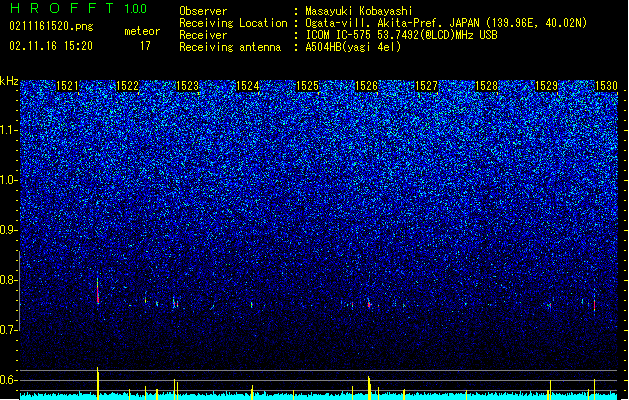The height and width of the screenshot is (400, 629).
Task: Click the 1530 time marker
Action: [606, 86]
